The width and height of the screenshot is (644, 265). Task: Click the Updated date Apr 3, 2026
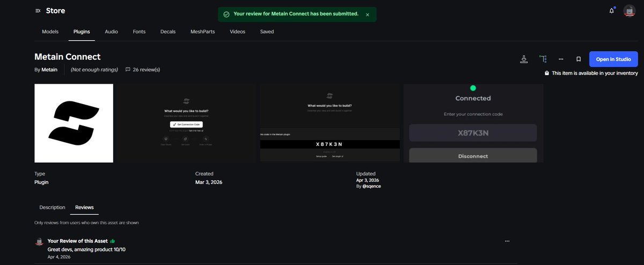368,180
